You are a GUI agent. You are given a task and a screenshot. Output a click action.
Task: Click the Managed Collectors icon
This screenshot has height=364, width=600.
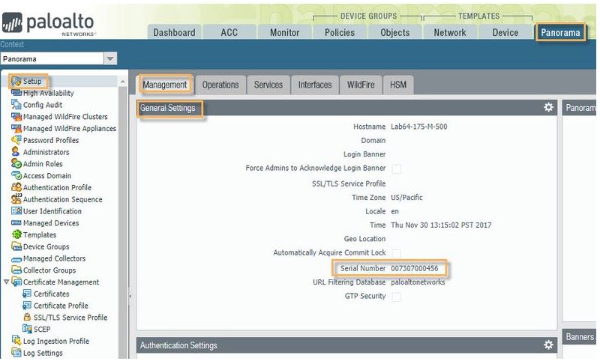[x=16, y=259]
